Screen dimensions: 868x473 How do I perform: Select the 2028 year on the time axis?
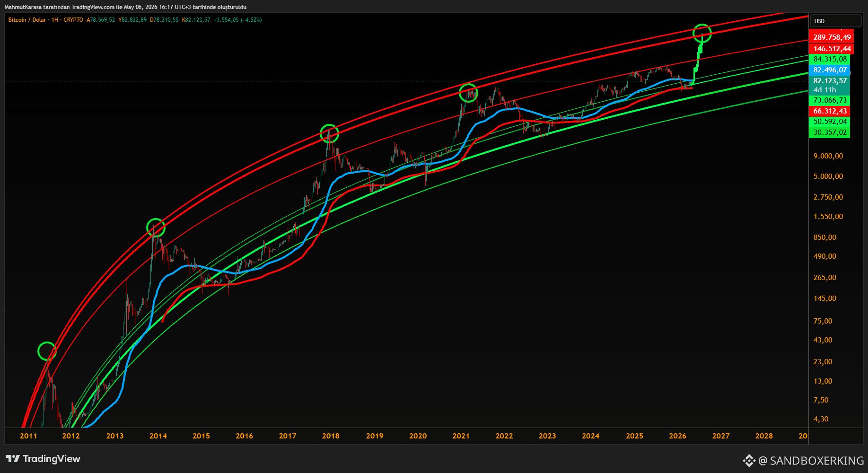[x=764, y=436]
